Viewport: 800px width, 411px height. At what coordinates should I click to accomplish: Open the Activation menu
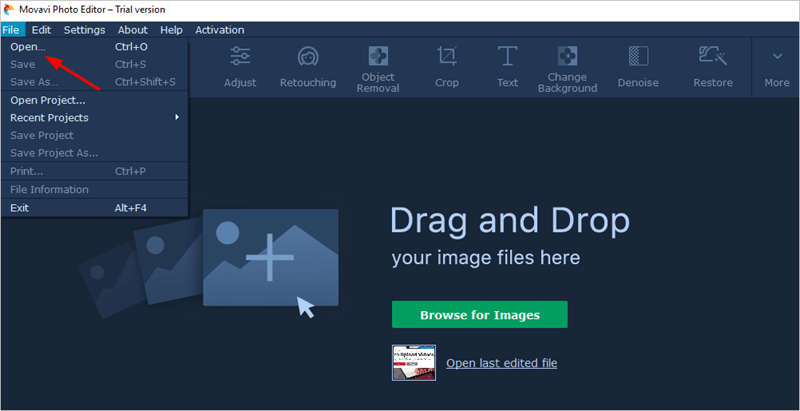[x=219, y=30]
